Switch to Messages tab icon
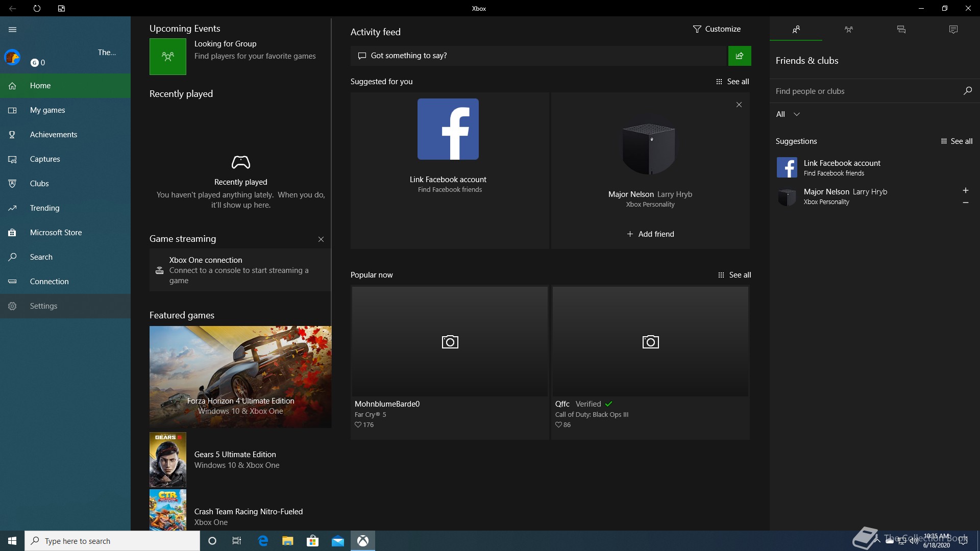The image size is (980, 551). 901,30
